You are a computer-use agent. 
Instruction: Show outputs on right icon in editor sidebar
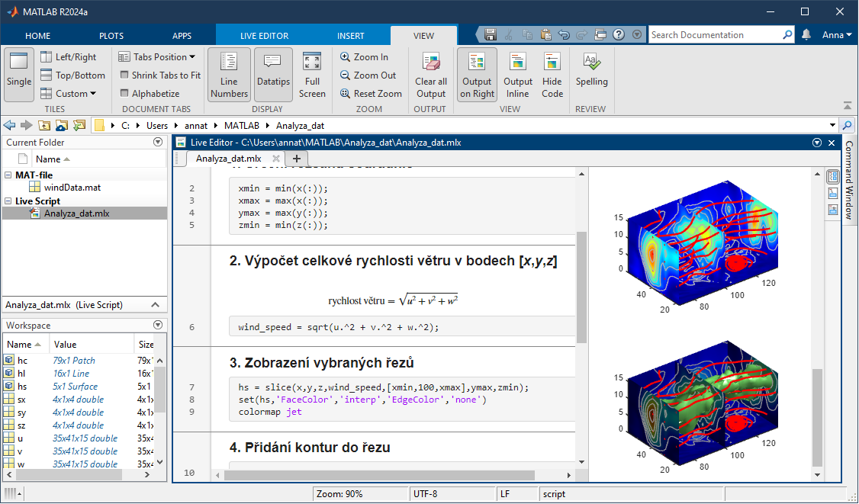click(x=833, y=176)
